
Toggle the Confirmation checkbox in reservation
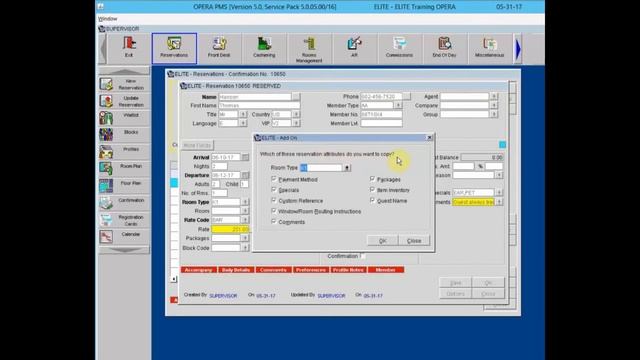coord(362,256)
